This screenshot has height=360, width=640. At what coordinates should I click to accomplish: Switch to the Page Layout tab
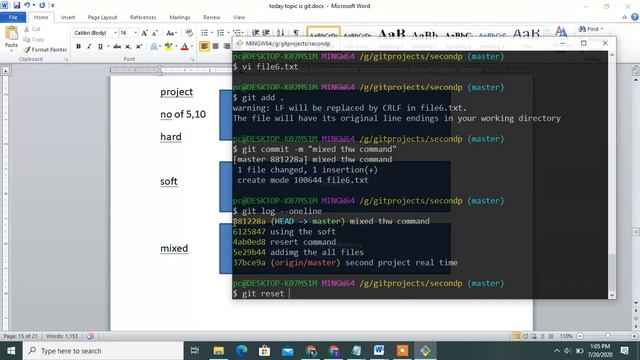pyautogui.click(x=102, y=17)
